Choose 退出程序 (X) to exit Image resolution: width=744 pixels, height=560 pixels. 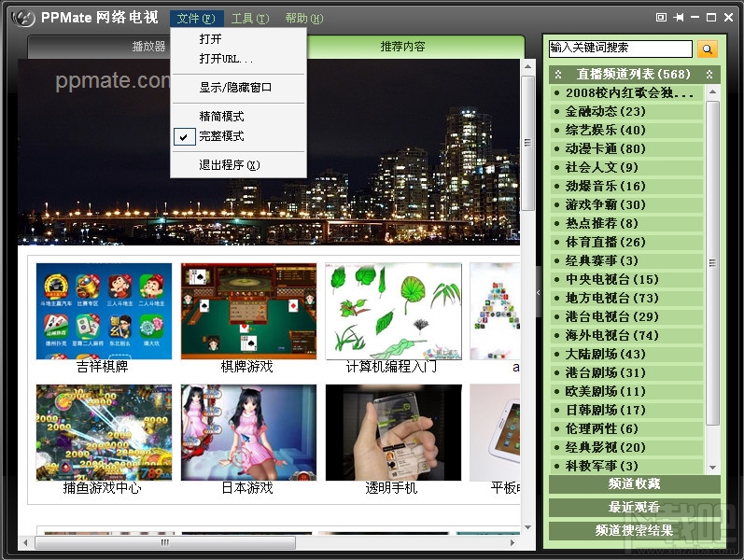238,165
